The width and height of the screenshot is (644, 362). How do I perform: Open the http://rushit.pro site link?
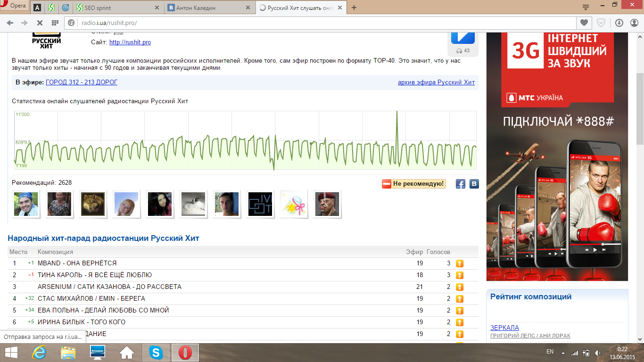tap(130, 42)
